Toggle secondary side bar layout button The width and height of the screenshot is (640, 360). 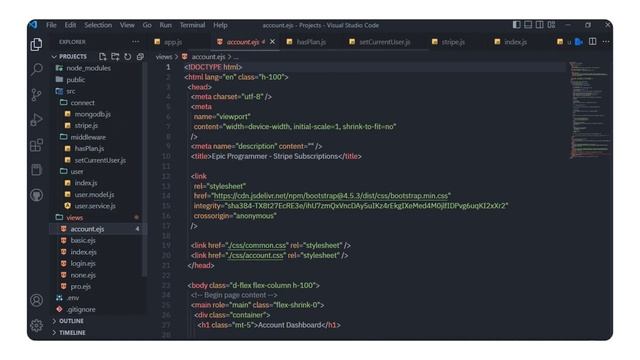click(x=539, y=25)
